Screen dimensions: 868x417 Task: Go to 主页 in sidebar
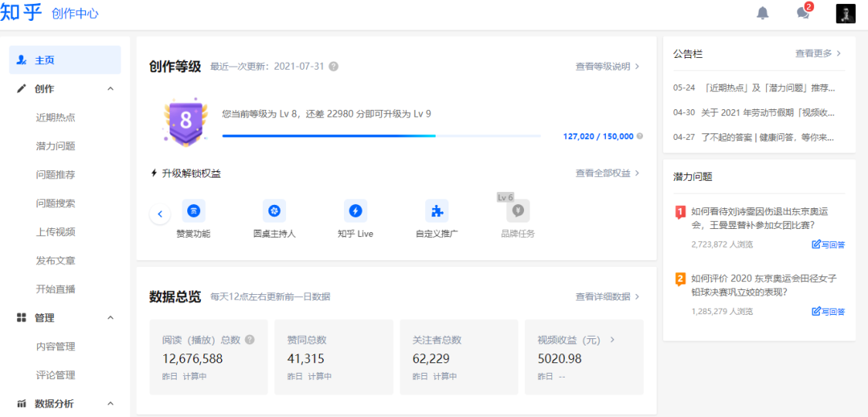[45, 60]
